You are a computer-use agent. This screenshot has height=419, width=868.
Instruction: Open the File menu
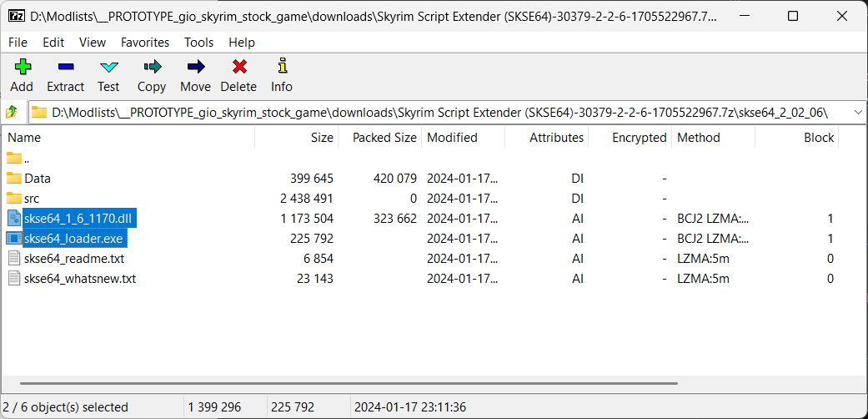[18, 42]
